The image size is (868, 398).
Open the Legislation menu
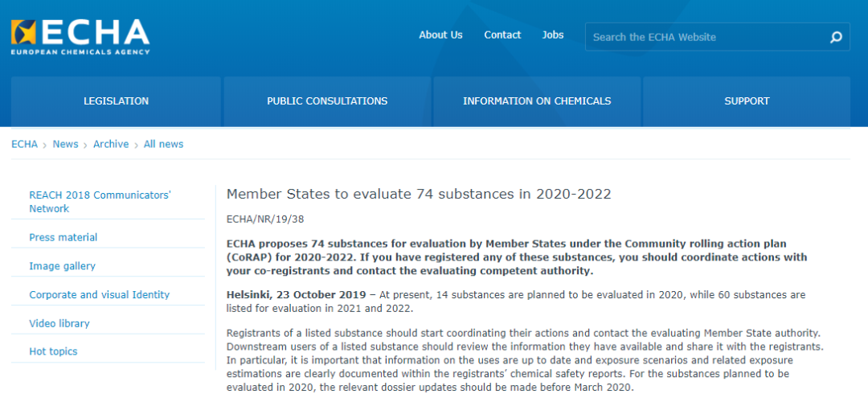(116, 101)
